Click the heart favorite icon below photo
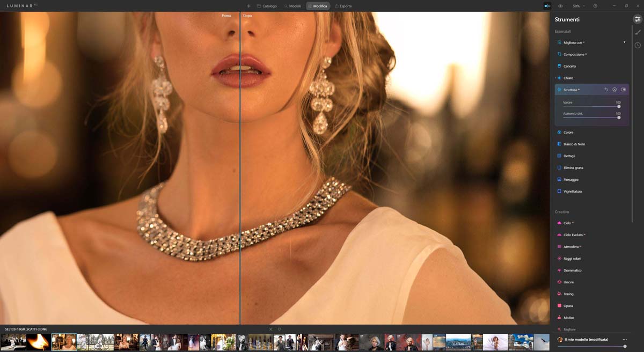Screen dimensions: 644x352 pyautogui.click(x=279, y=329)
